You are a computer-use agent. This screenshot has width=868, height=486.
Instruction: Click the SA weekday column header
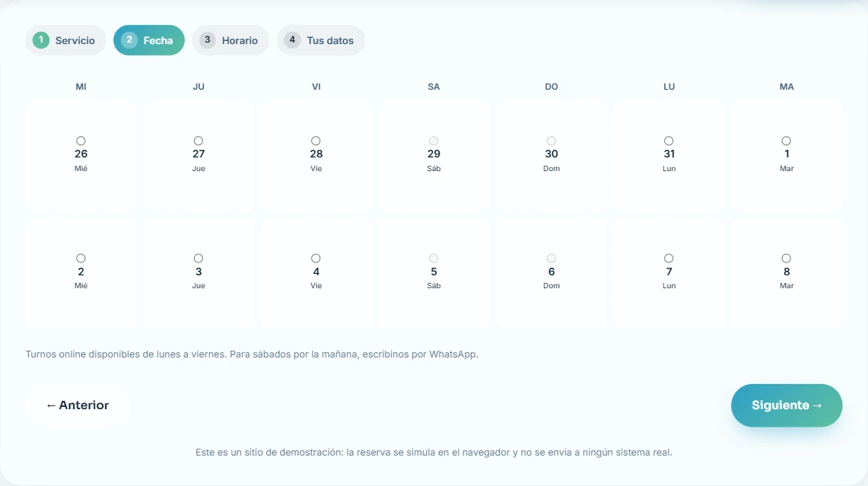(434, 87)
